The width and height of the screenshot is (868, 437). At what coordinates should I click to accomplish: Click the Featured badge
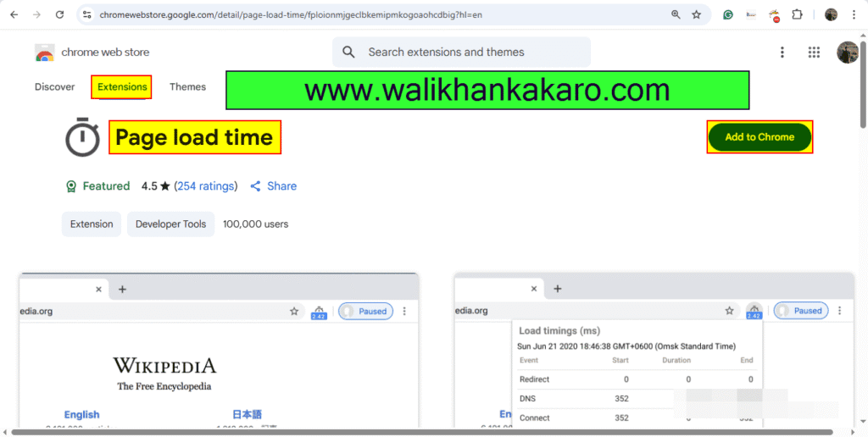pos(97,186)
